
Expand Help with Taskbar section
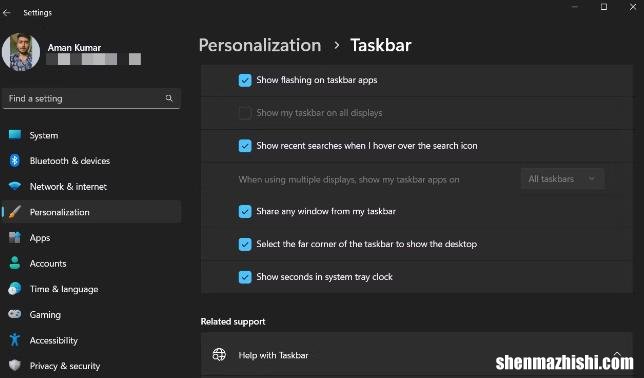(x=617, y=355)
